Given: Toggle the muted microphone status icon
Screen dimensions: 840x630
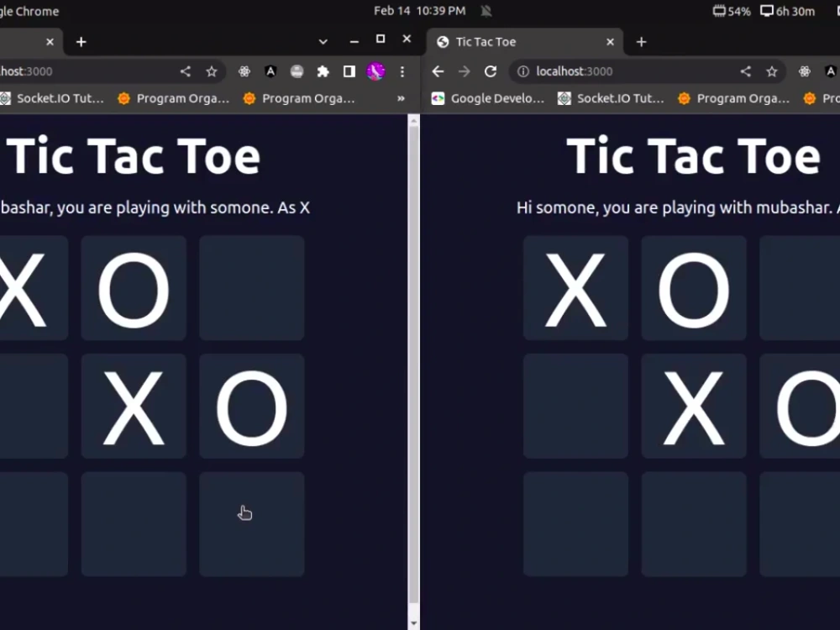Looking at the screenshot, I should (x=486, y=12).
